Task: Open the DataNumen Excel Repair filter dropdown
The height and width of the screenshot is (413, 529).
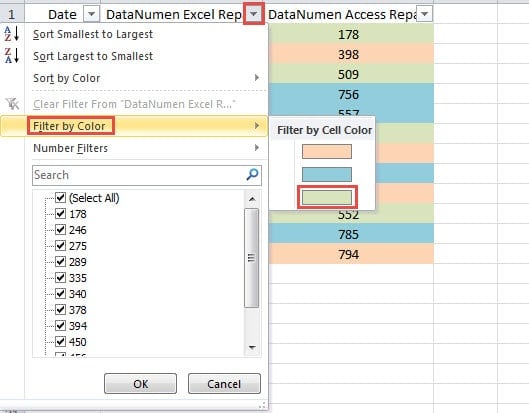Action: point(254,14)
